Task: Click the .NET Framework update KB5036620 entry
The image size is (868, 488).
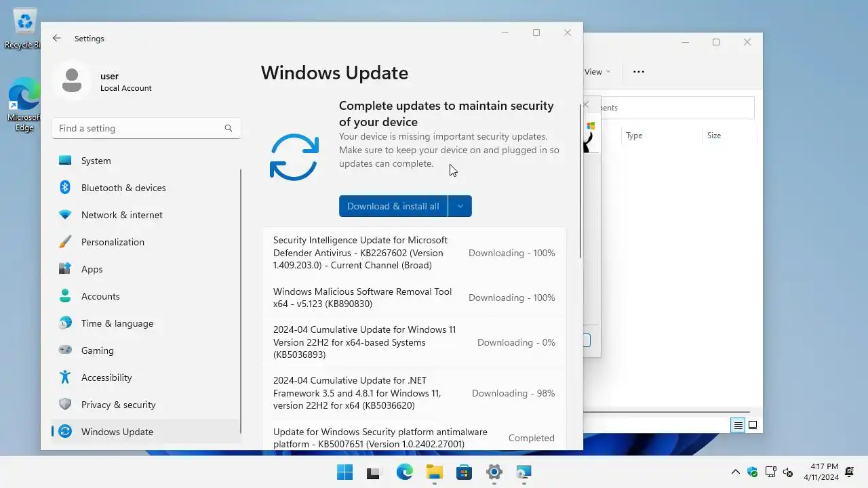Action: point(414,393)
